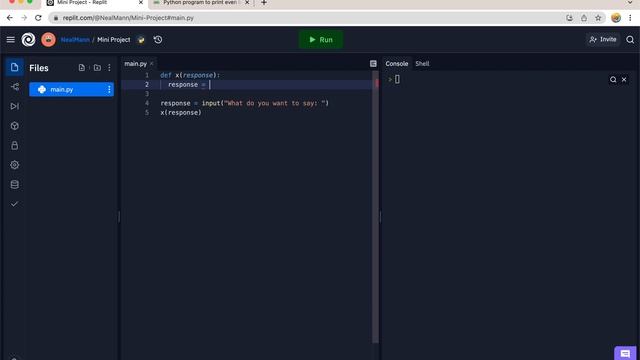The height and width of the screenshot is (360, 640).
Task: Click the console prompt input
Action: [397, 79]
